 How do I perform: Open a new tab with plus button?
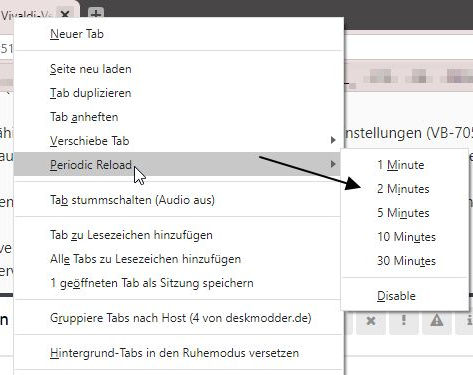pyautogui.click(x=96, y=14)
